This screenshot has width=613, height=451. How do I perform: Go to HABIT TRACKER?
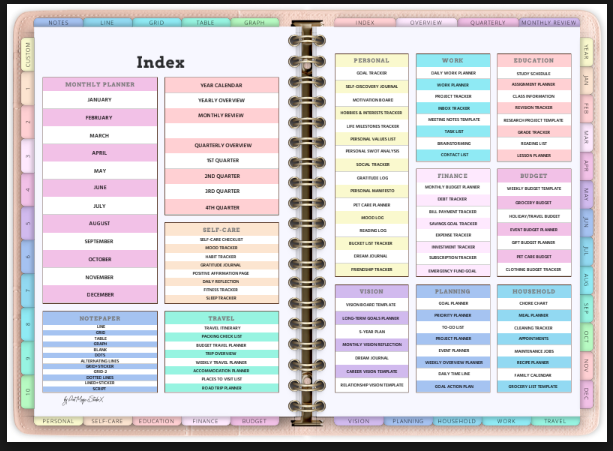point(222,256)
